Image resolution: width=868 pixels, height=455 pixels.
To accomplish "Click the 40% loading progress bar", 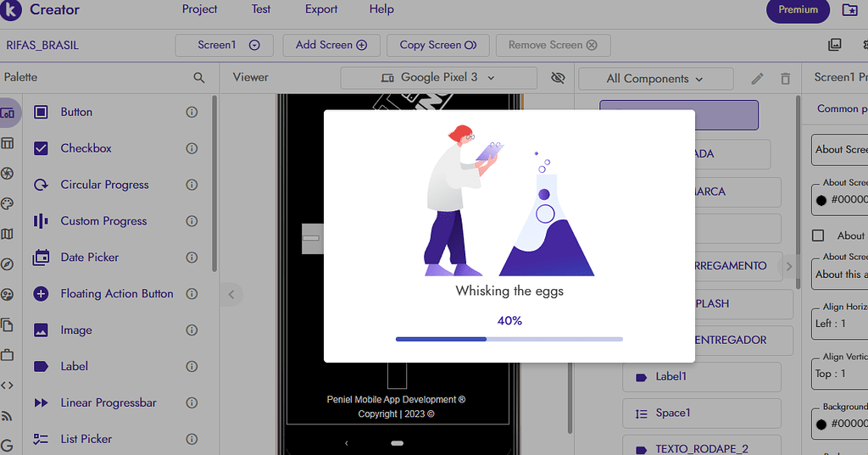I will 509,339.
